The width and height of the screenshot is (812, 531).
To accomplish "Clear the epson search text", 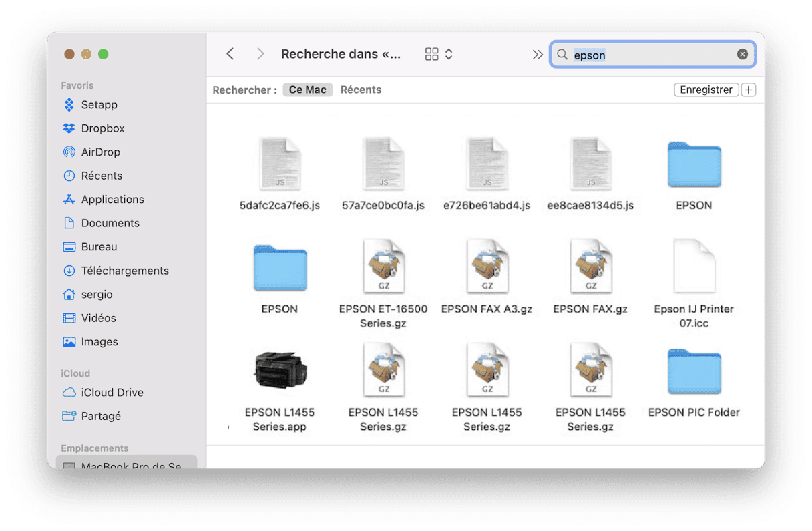I will pos(742,55).
